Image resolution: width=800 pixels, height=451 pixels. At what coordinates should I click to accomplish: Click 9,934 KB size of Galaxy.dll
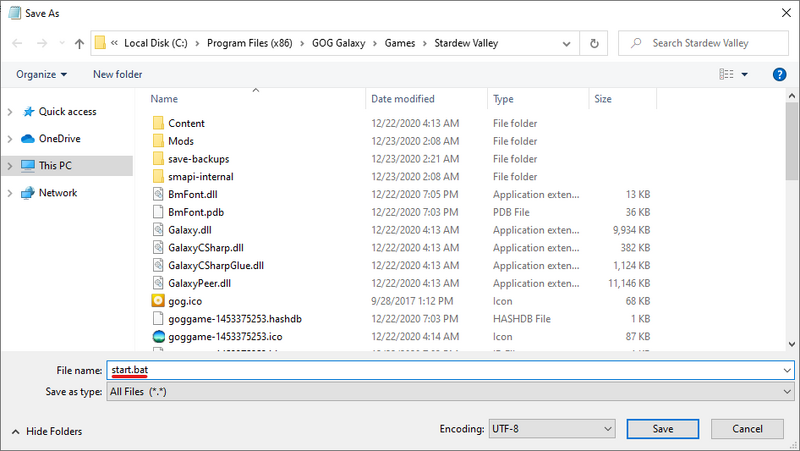(x=631, y=230)
